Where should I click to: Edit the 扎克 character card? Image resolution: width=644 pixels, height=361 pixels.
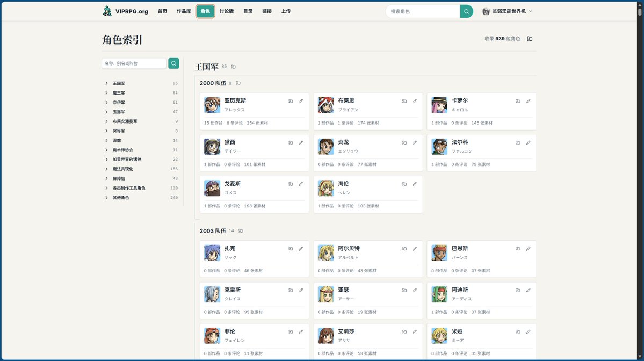pos(301,249)
